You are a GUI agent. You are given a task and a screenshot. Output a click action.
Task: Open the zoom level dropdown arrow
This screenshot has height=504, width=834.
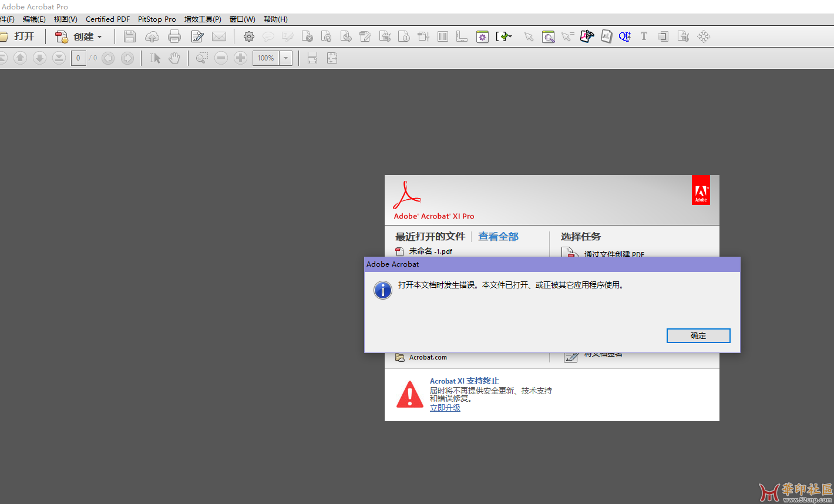(286, 58)
